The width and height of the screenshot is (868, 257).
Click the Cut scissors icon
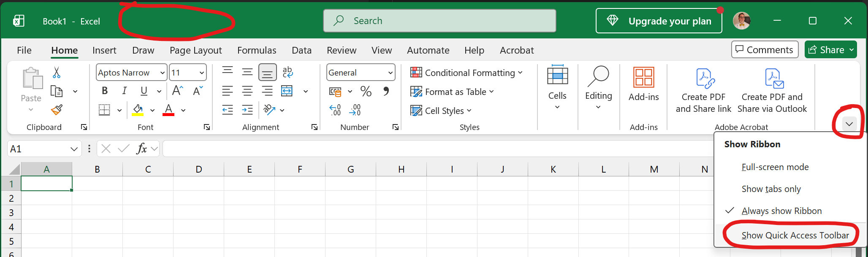click(x=57, y=73)
